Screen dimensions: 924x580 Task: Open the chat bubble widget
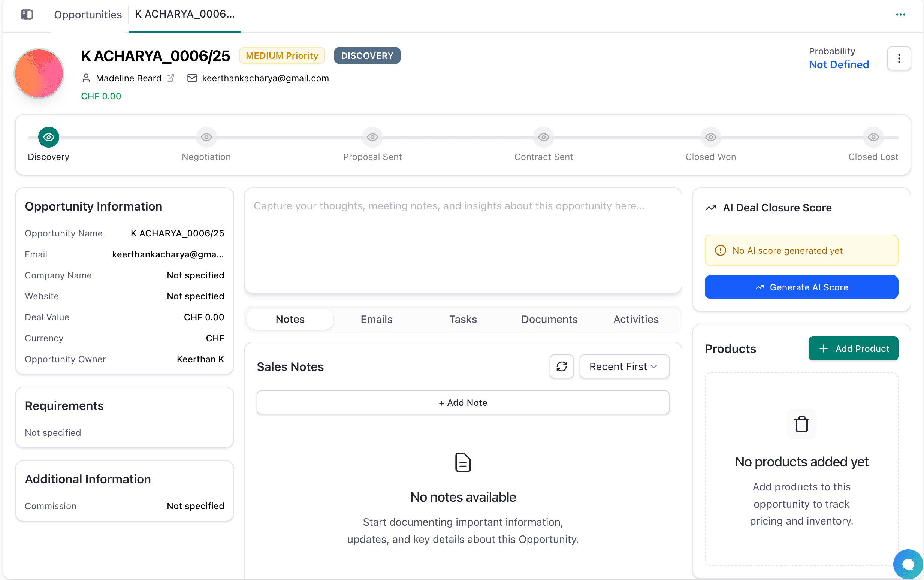click(x=908, y=564)
